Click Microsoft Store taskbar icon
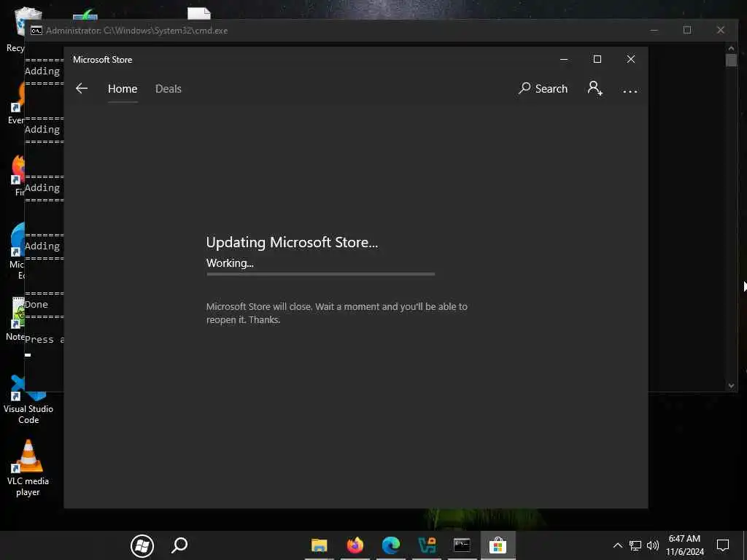The image size is (747, 560). pos(498,545)
